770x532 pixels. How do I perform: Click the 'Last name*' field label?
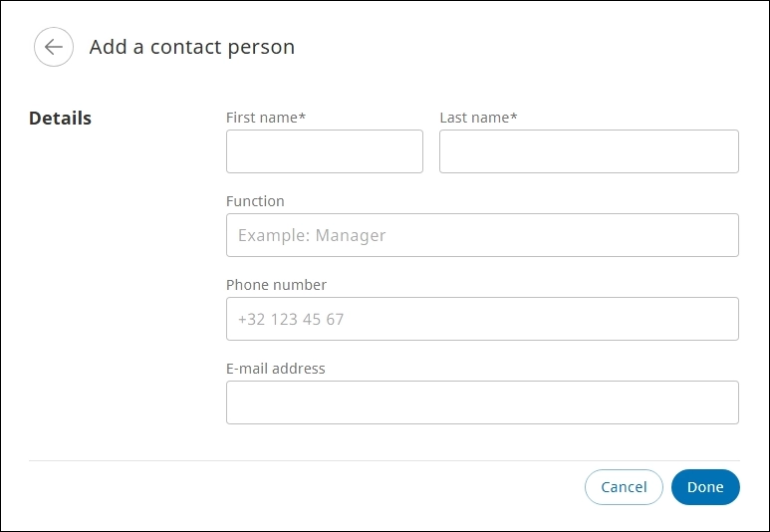478,118
